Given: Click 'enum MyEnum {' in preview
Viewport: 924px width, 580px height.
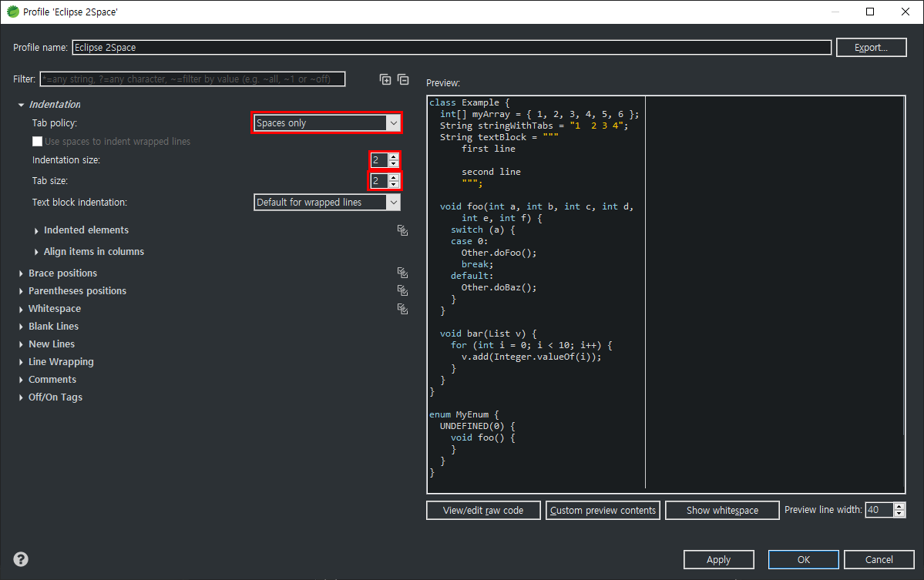Looking at the screenshot, I should (464, 414).
